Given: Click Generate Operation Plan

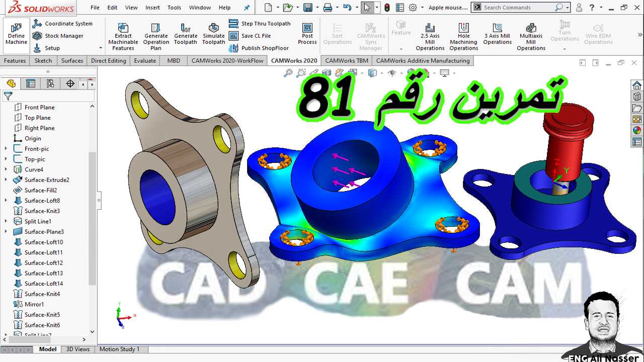Looking at the screenshot, I should (x=156, y=37).
